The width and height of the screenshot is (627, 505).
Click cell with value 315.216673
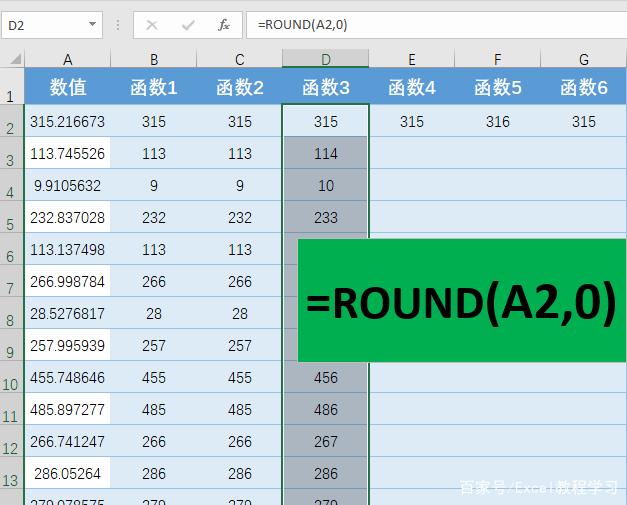68,121
